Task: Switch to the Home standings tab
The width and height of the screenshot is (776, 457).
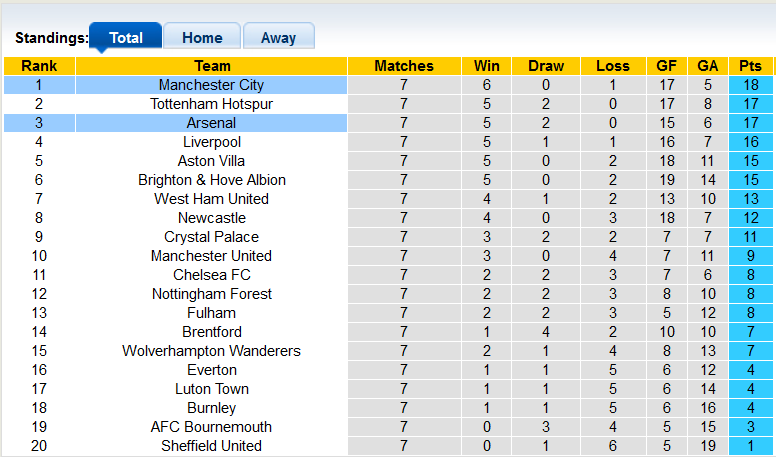Action: click(202, 37)
